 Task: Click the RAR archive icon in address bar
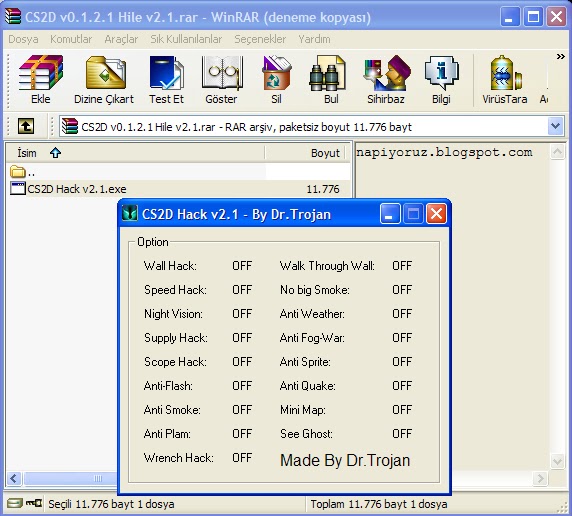70,126
